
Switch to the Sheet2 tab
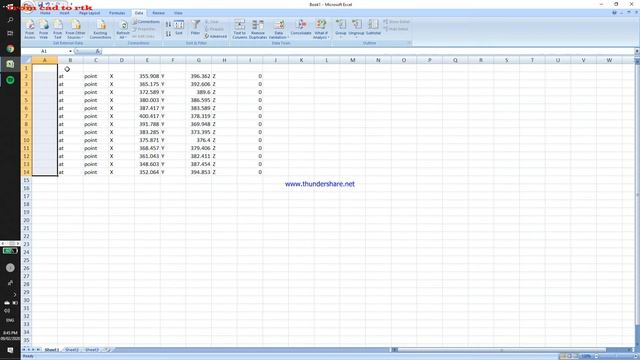(72, 350)
